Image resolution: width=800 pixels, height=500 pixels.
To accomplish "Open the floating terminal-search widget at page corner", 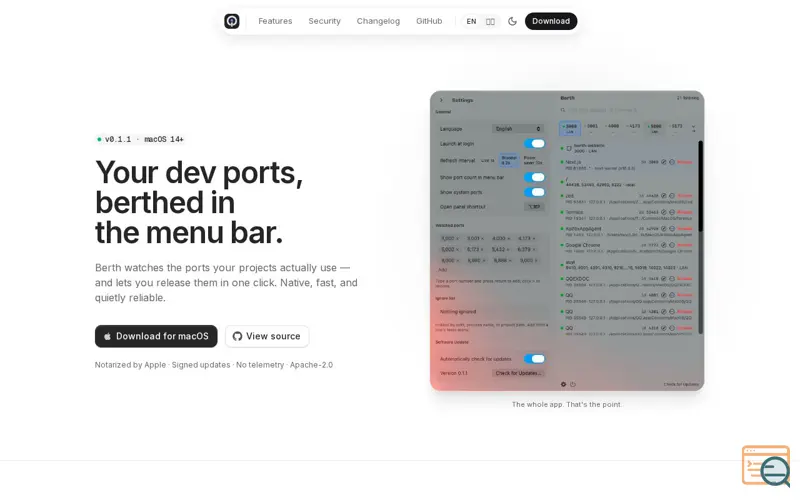I will 767,466.
